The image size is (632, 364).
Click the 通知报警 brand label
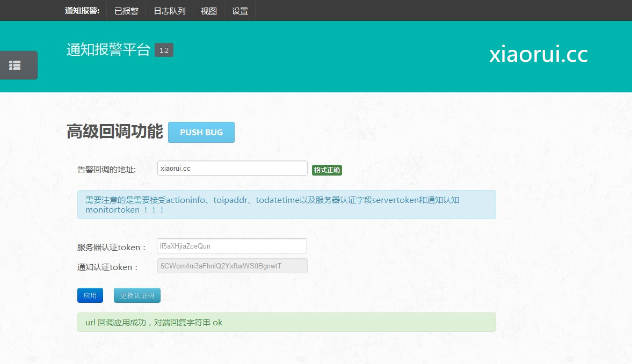82,11
